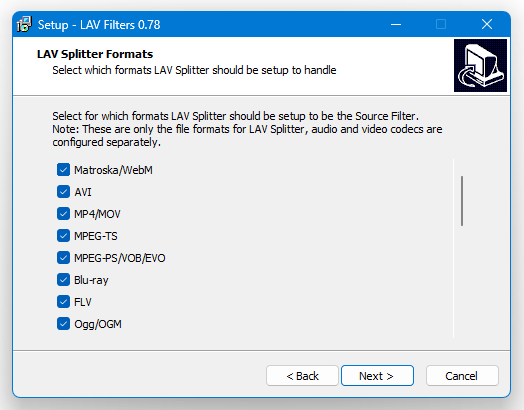This screenshot has width=524, height=410.
Task: Cancel the LAV Filters setup
Action: pyautogui.click(x=462, y=376)
